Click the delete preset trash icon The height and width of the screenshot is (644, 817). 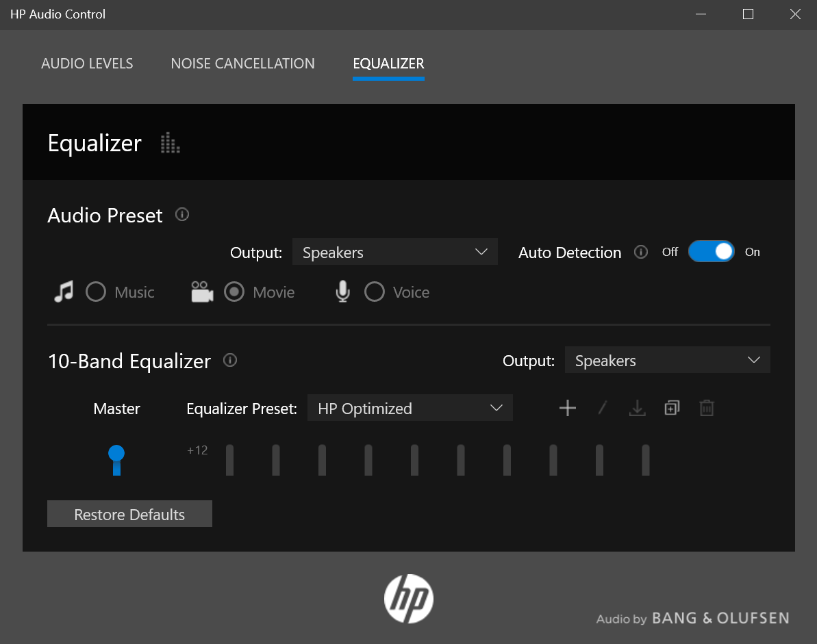click(x=707, y=409)
